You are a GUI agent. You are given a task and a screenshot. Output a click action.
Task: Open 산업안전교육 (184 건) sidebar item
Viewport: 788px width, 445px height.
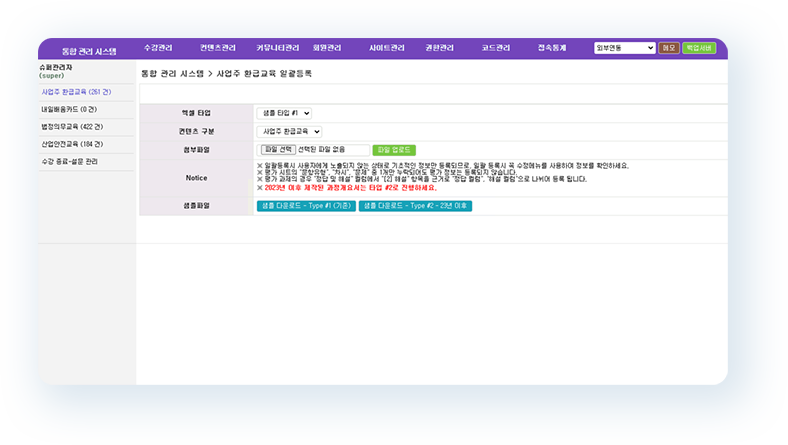tap(71, 143)
